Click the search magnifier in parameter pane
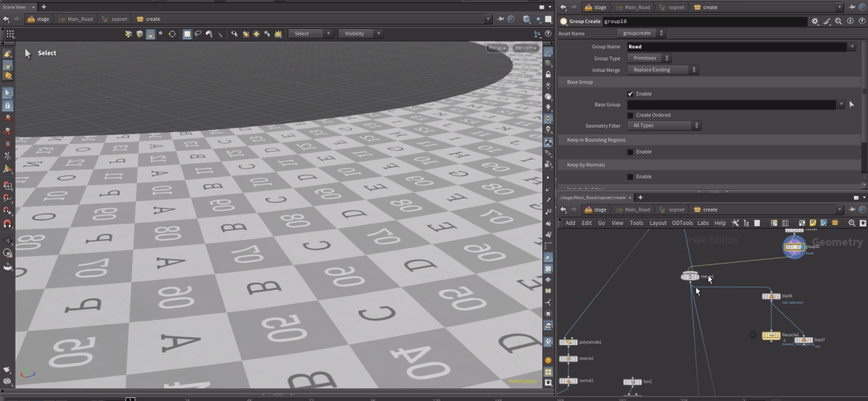The height and width of the screenshot is (401, 868). coord(838,22)
